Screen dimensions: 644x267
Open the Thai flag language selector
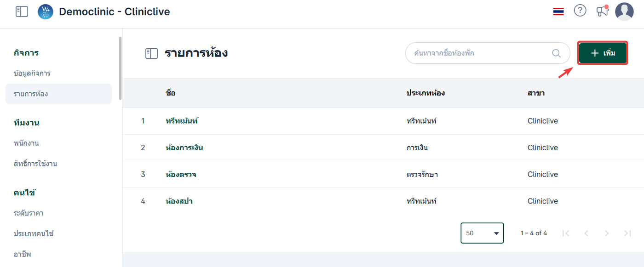click(558, 11)
